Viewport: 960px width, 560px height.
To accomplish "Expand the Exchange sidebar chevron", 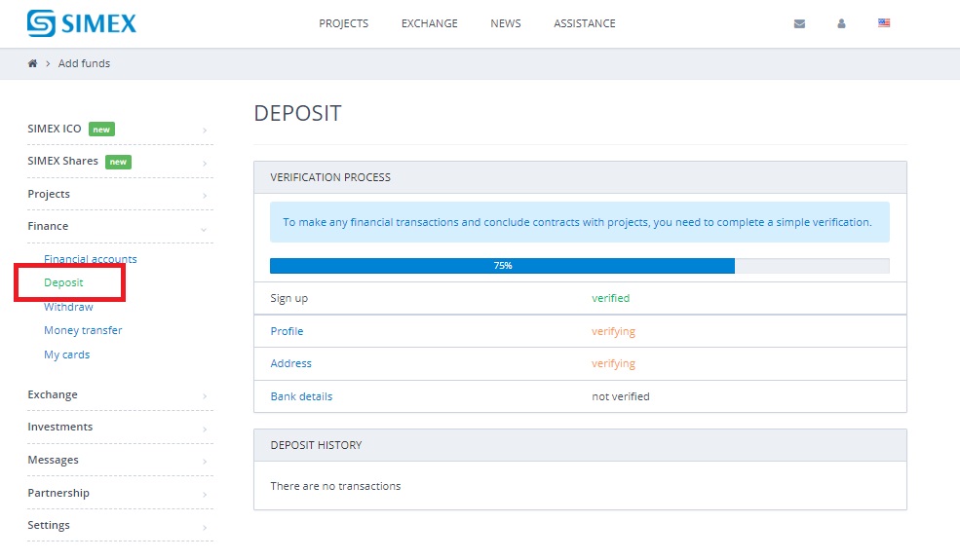I will pyautogui.click(x=205, y=396).
